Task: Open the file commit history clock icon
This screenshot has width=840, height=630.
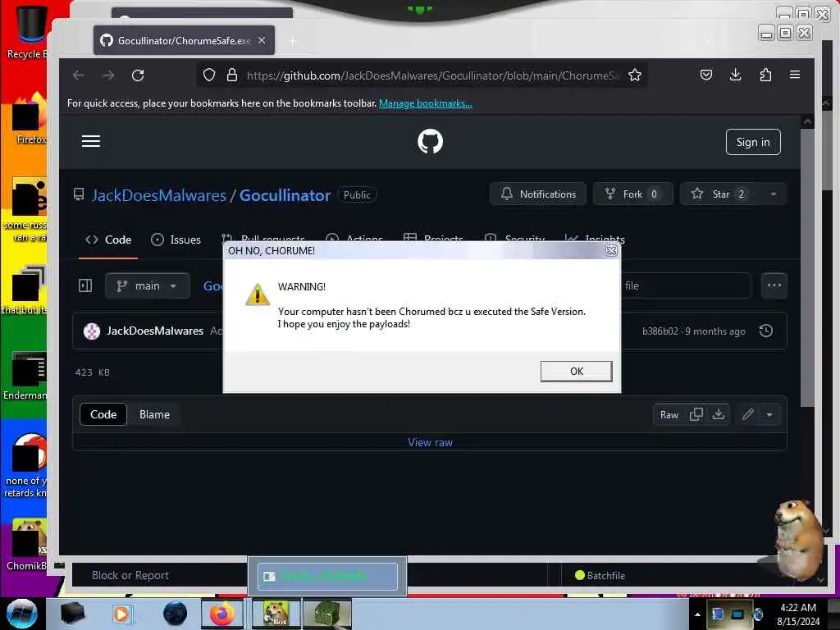Action: tap(765, 331)
